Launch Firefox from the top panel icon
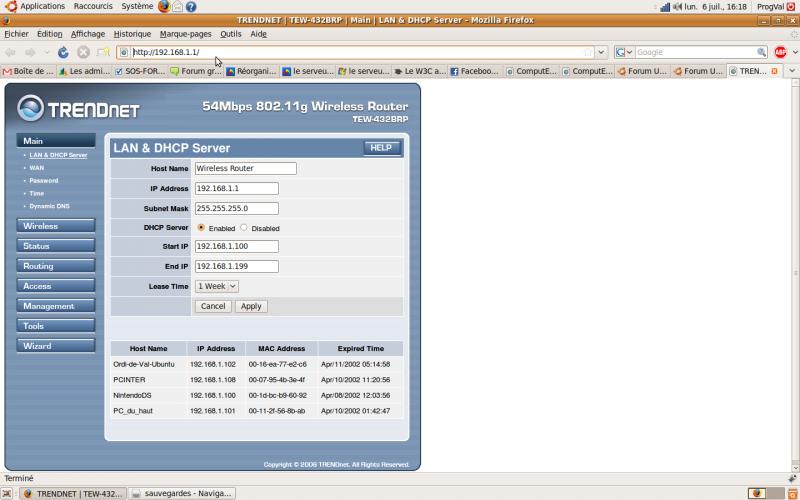Image resolution: width=800 pixels, height=500 pixels. click(164, 7)
